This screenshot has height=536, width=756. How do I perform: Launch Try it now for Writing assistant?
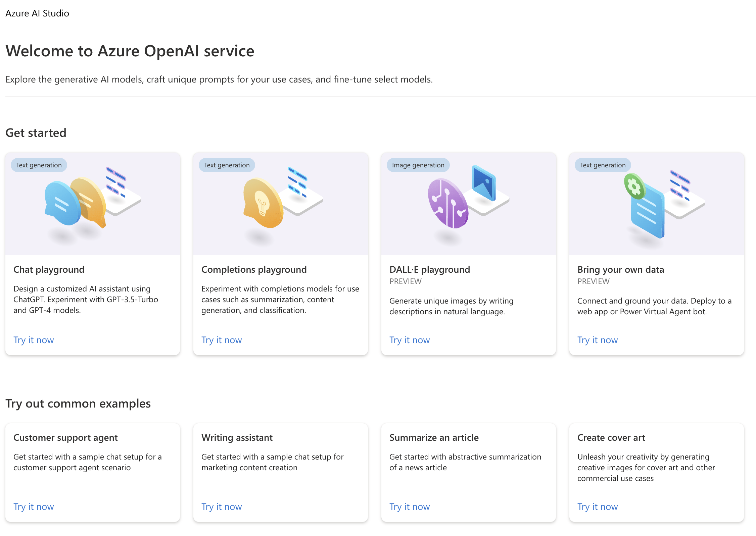click(x=222, y=506)
